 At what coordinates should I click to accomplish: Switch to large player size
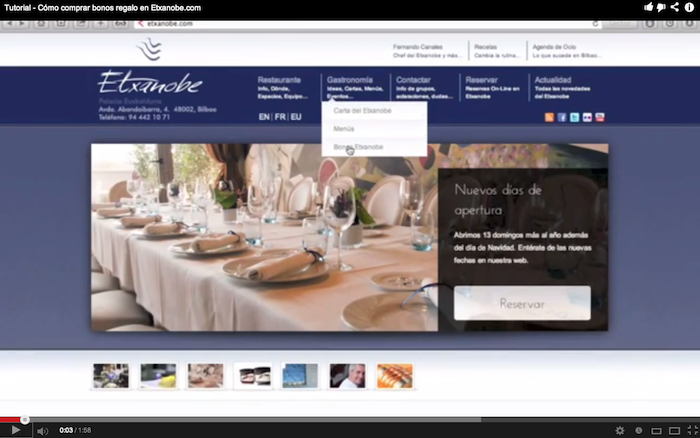(675, 431)
